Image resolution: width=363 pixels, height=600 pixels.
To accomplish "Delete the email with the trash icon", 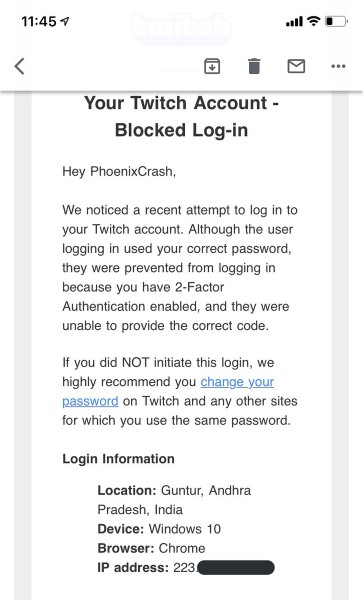I will [x=254, y=66].
